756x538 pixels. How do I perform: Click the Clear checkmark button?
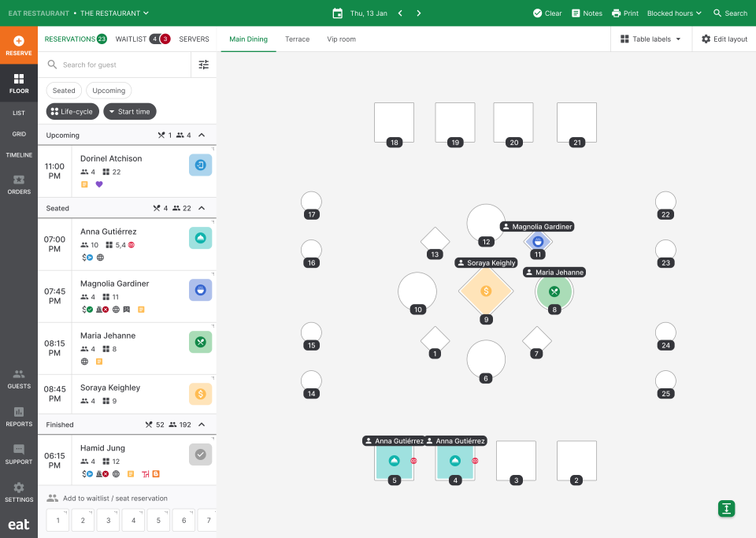pos(547,13)
